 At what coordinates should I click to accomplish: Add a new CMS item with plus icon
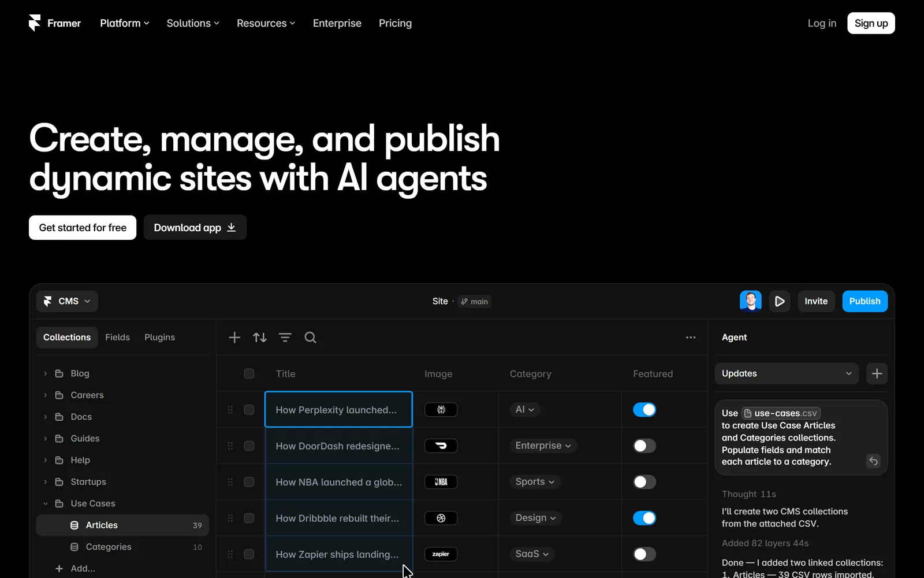click(x=234, y=338)
